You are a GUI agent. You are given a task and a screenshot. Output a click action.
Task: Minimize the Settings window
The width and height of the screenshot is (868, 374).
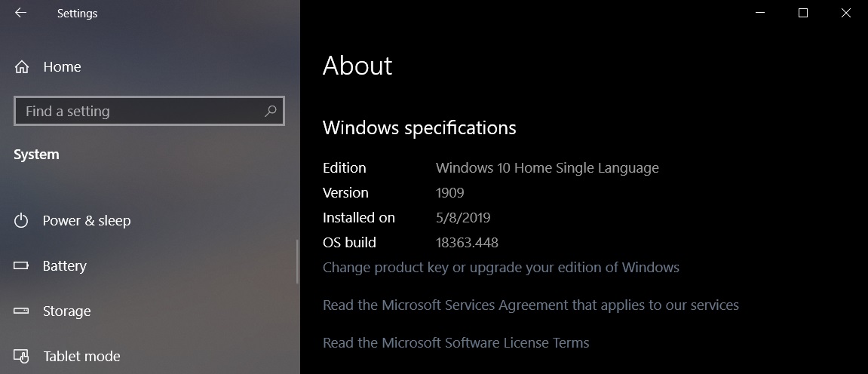[x=761, y=13]
